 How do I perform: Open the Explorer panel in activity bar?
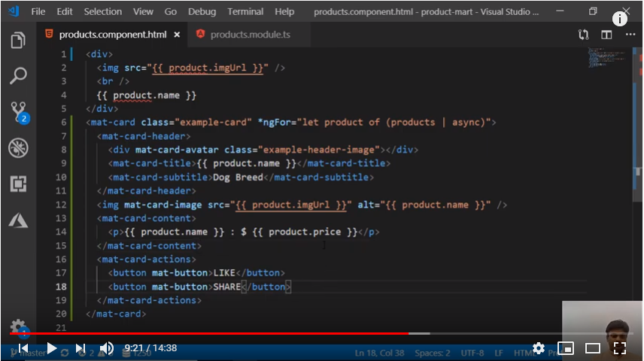[18, 41]
